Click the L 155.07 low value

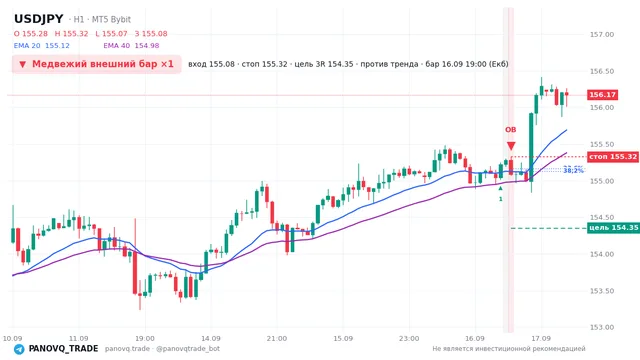111,34
